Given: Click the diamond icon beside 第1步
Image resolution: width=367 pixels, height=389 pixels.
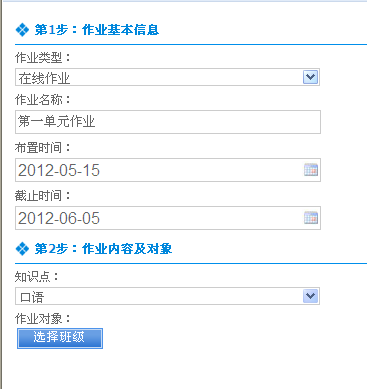Looking at the screenshot, I should [x=22, y=30].
